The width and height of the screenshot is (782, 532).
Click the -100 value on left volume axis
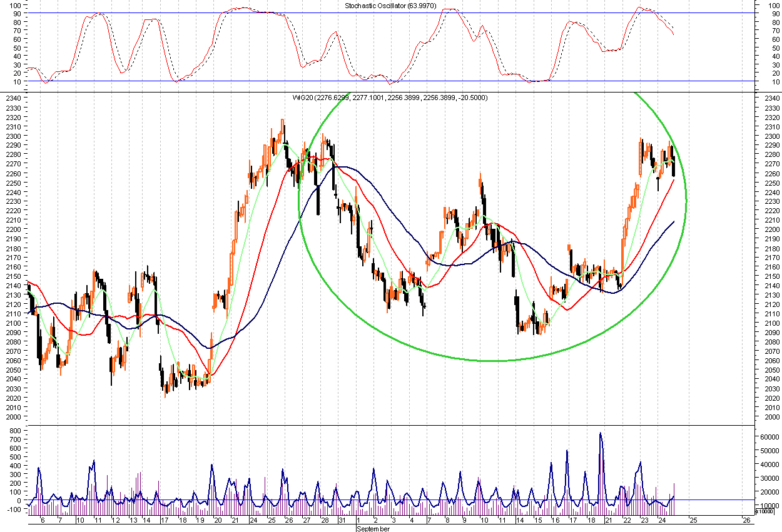click(x=14, y=509)
